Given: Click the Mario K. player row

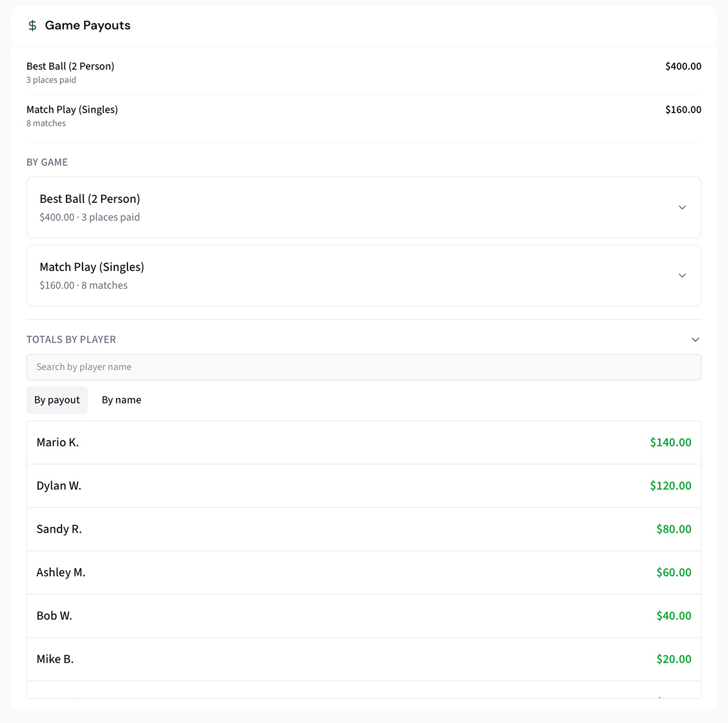Looking at the screenshot, I should point(364,443).
